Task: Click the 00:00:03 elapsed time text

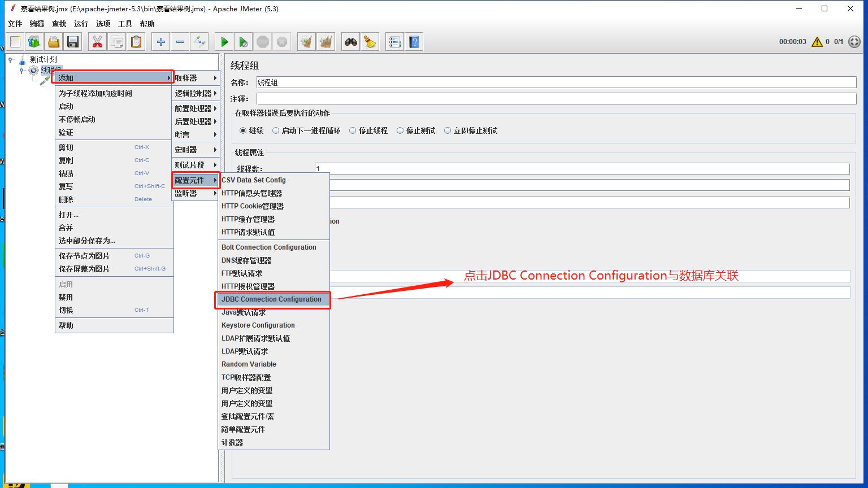Action: (x=792, y=42)
